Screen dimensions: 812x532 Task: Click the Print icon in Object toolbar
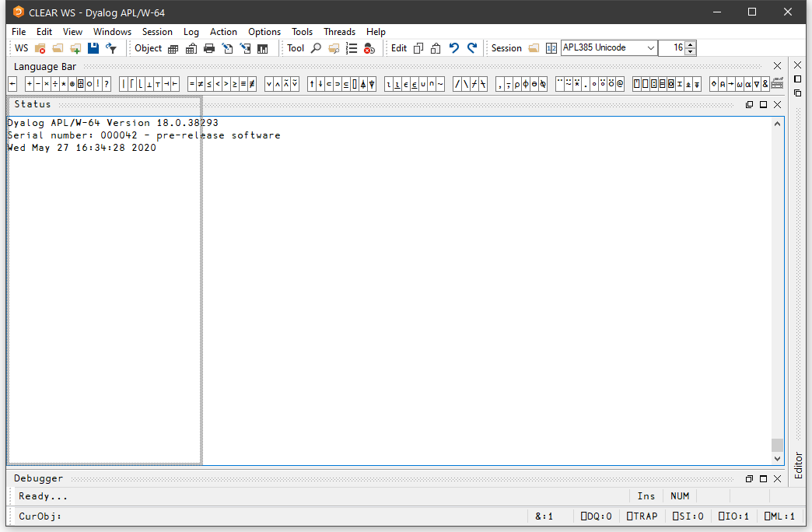[x=208, y=48]
